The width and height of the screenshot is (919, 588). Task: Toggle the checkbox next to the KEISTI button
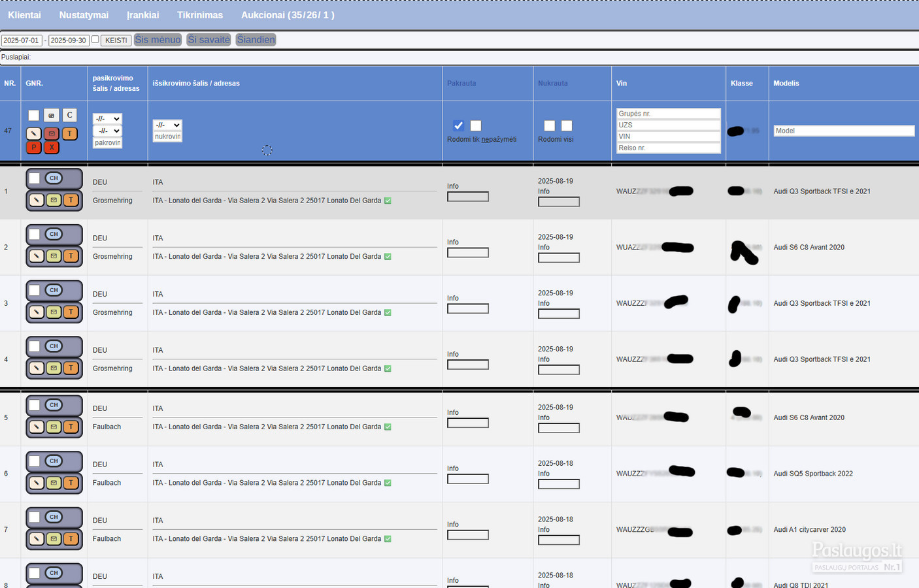coord(95,39)
